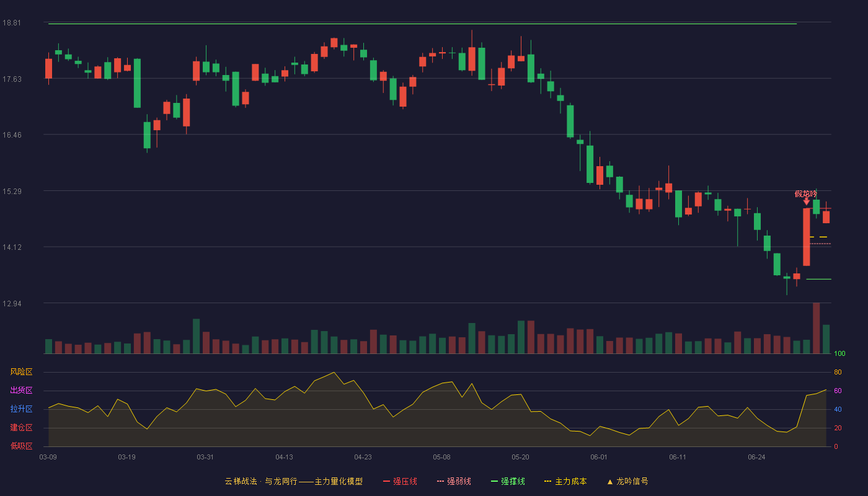Click the 06-01 date label
Image resolution: width=868 pixels, height=496 pixels.
[x=599, y=457]
